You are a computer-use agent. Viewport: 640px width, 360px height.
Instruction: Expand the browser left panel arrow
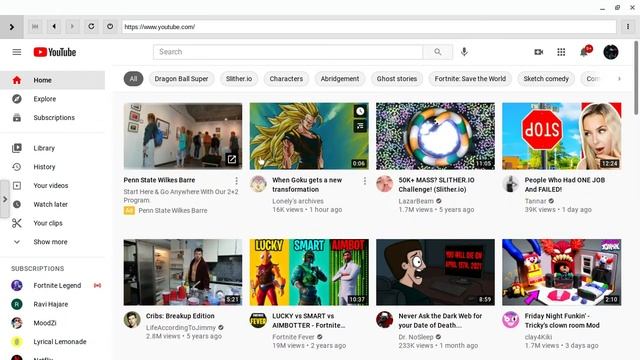pos(11,27)
